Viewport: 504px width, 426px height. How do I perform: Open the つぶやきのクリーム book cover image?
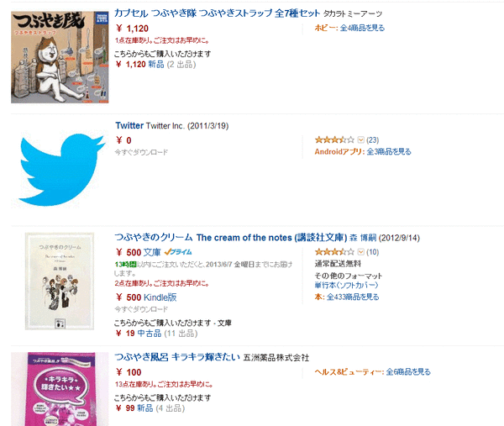60,281
